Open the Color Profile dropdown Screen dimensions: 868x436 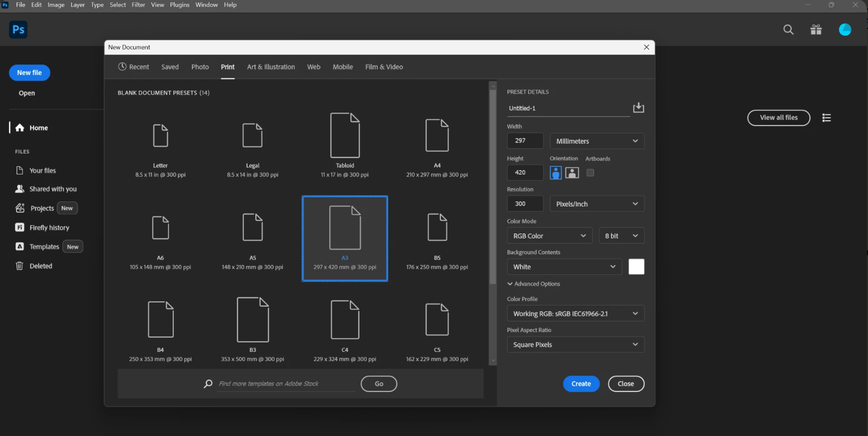coord(575,313)
